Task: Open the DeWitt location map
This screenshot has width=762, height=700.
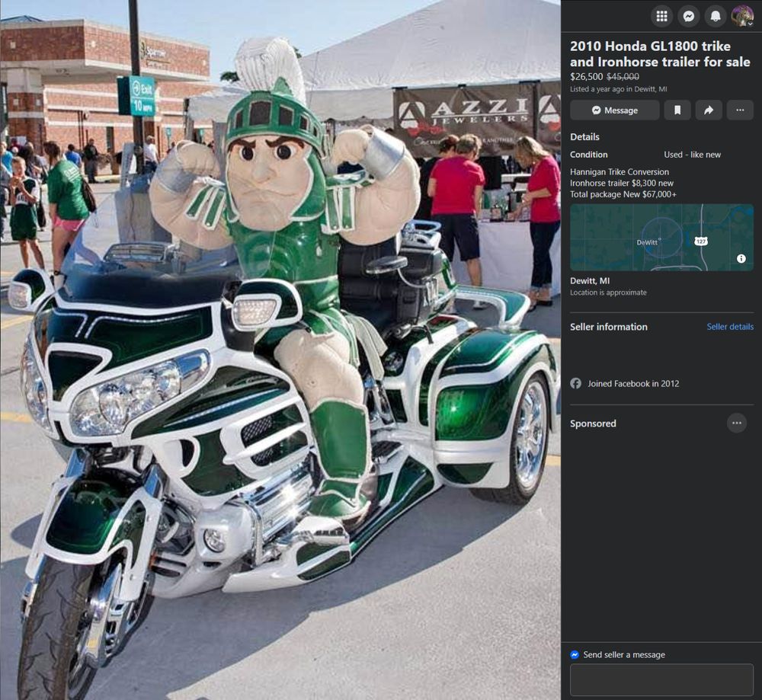Action: [661, 237]
